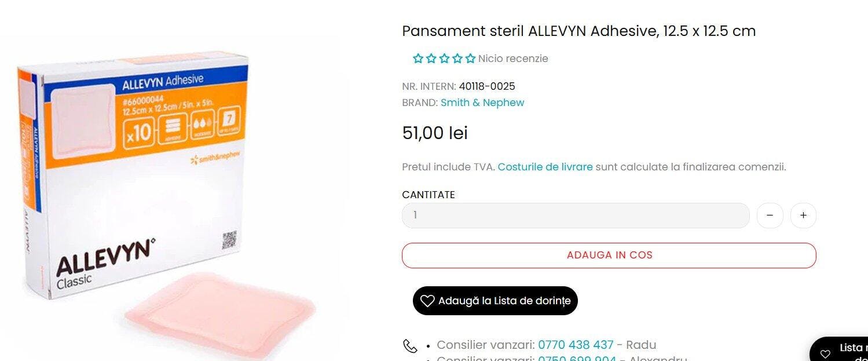Viewport: 868px width, 361px height.
Task: Click Adaugă la Lista de dorințe
Action: click(495, 301)
